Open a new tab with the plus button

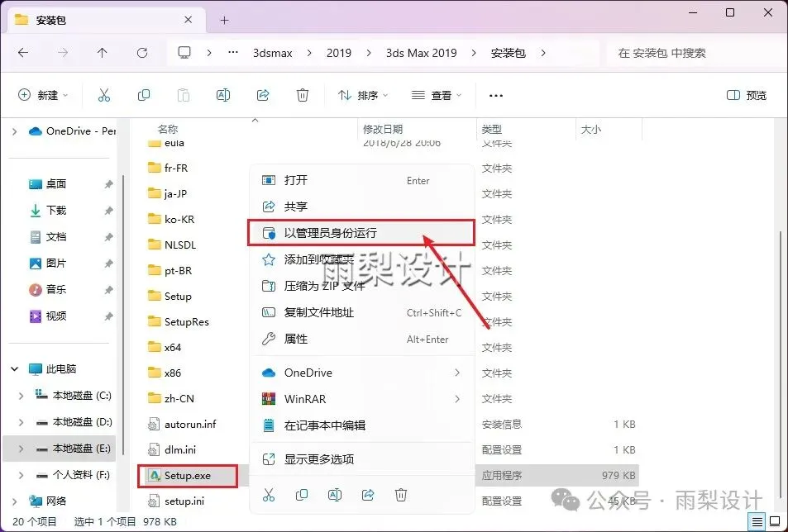tap(225, 20)
